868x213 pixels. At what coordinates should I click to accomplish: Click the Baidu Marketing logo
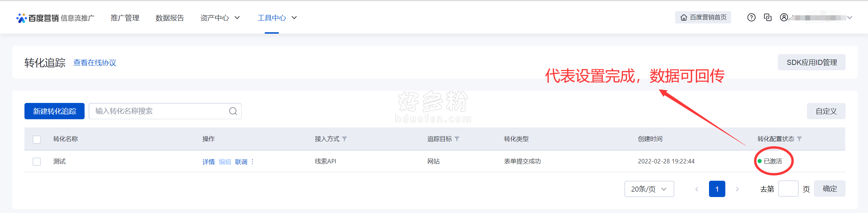38,18
